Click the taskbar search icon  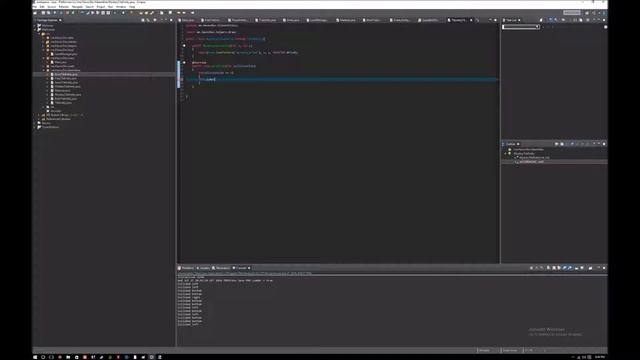43,357
